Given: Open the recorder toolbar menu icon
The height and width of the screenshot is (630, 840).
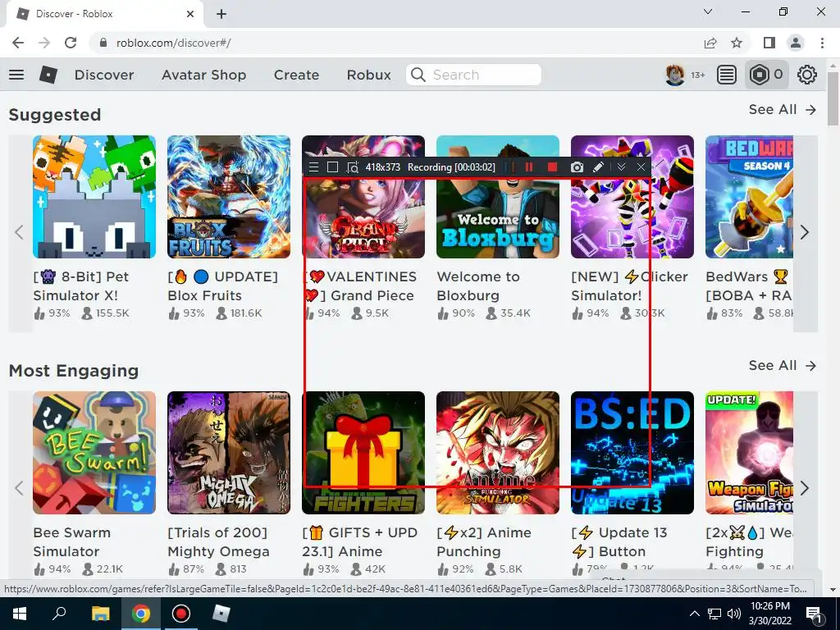Looking at the screenshot, I should click(314, 167).
